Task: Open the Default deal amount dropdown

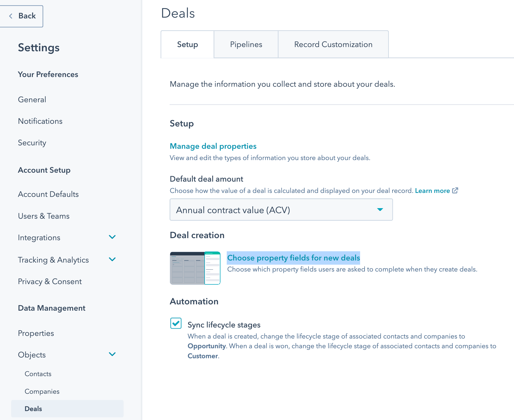Action: (281, 210)
